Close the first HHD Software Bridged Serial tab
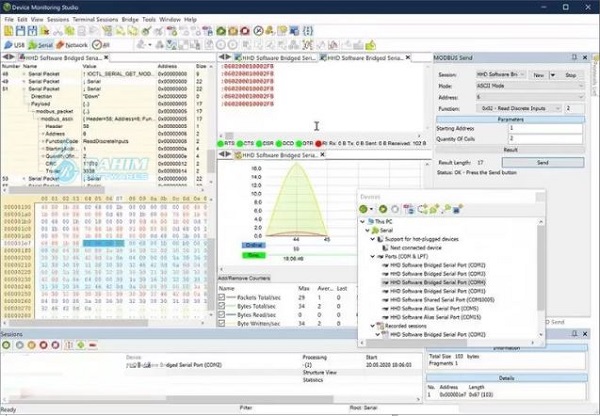Screen dimensions: 600x416 tap(106, 57)
